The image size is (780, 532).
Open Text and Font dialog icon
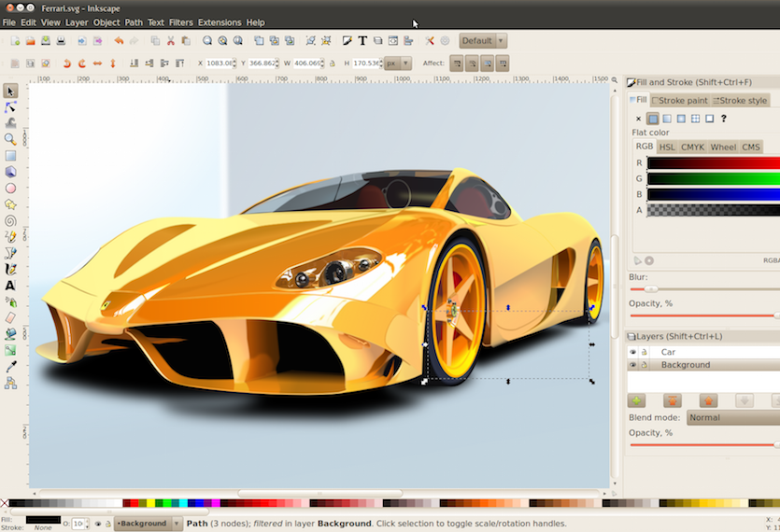coord(362,41)
